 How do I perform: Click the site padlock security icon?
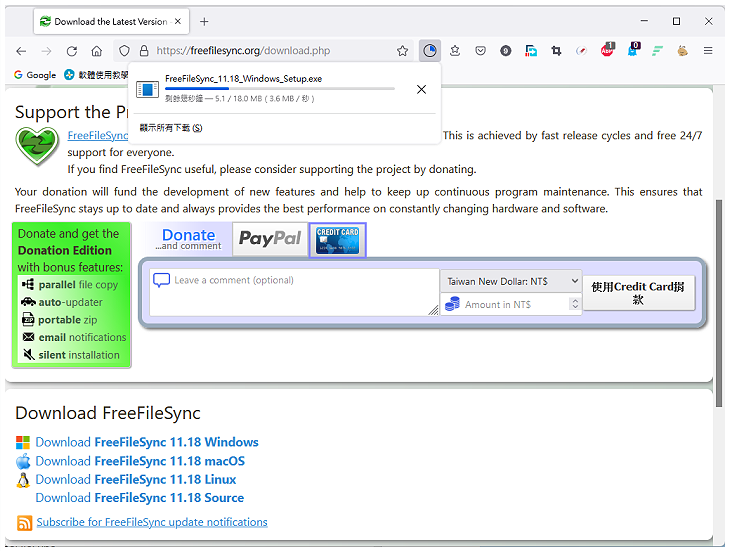pos(144,51)
